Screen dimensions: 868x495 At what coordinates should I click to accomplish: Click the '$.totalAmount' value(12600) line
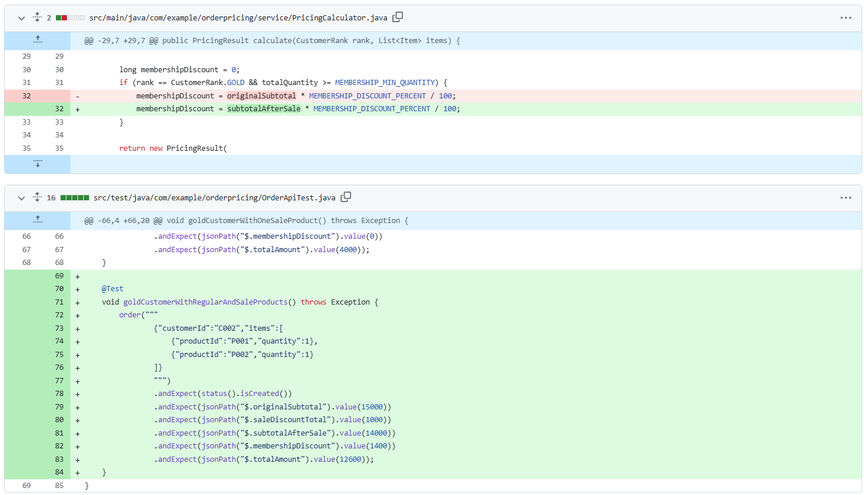click(264, 459)
